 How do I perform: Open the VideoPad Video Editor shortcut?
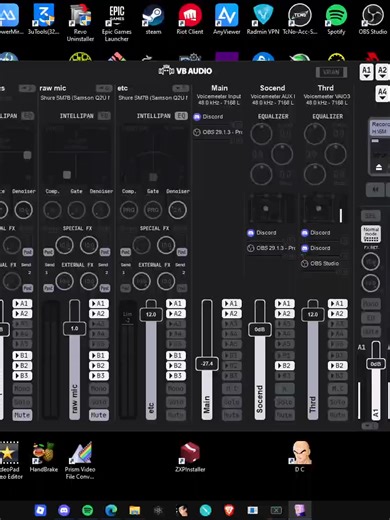tap(10, 460)
